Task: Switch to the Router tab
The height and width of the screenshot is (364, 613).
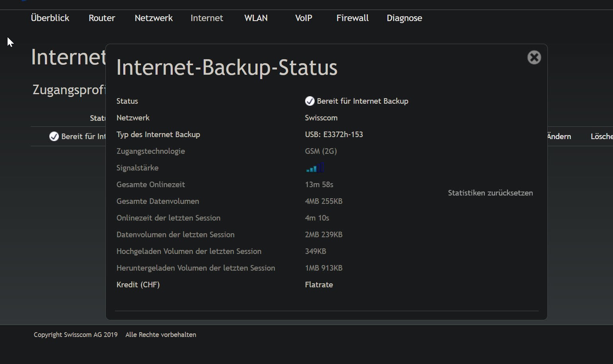Action: (102, 18)
